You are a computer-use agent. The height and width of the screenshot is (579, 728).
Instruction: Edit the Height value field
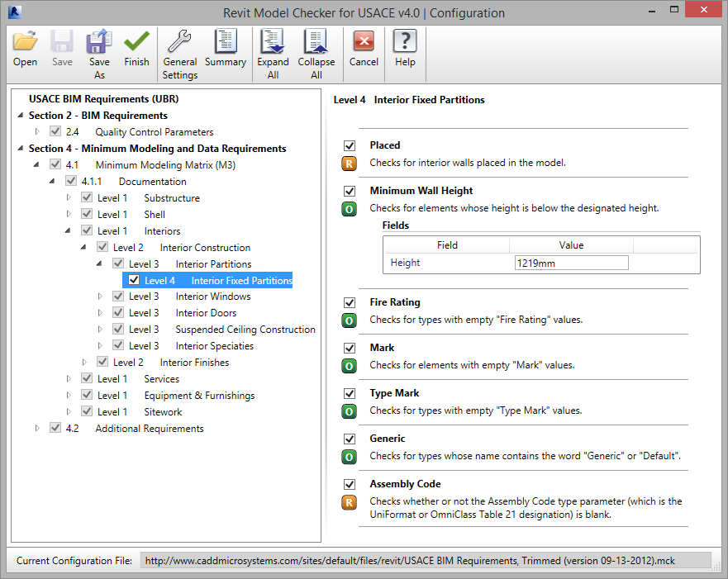[x=571, y=263]
